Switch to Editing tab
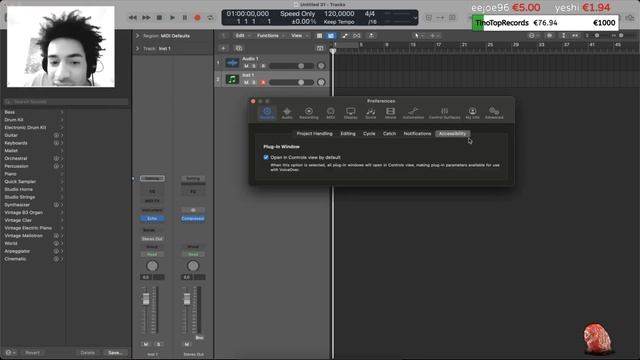The width and height of the screenshot is (640, 360). (x=348, y=133)
